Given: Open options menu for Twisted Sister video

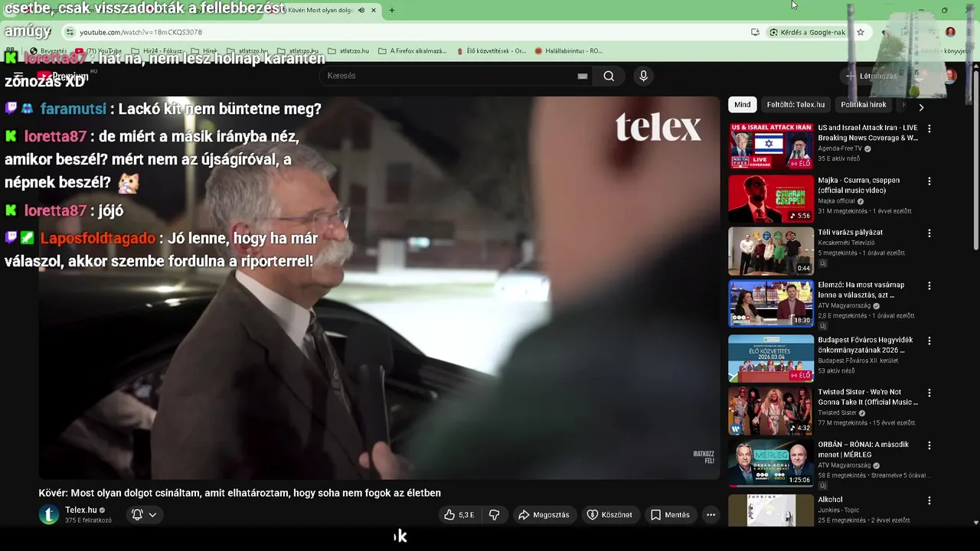Looking at the screenshot, I should tap(929, 393).
